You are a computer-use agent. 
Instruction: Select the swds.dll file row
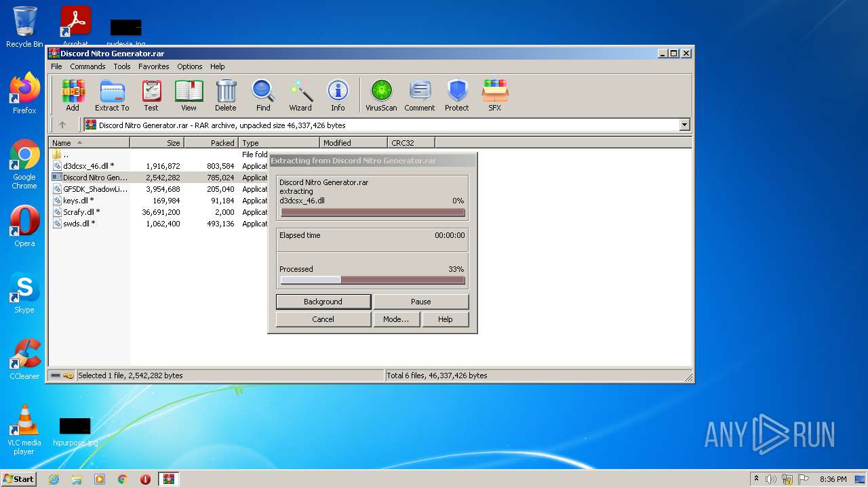[159, 224]
